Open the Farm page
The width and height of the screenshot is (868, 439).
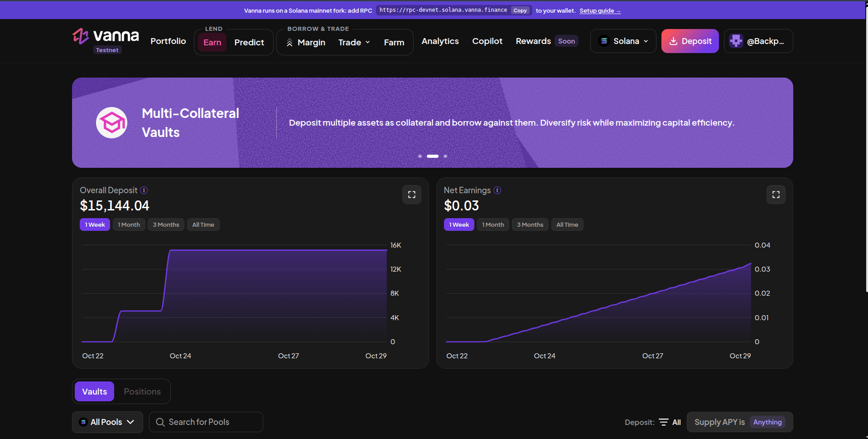coord(394,43)
